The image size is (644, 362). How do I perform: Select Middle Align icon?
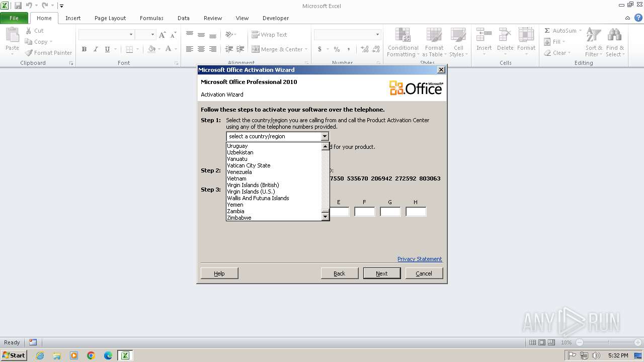pyautogui.click(x=201, y=35)
